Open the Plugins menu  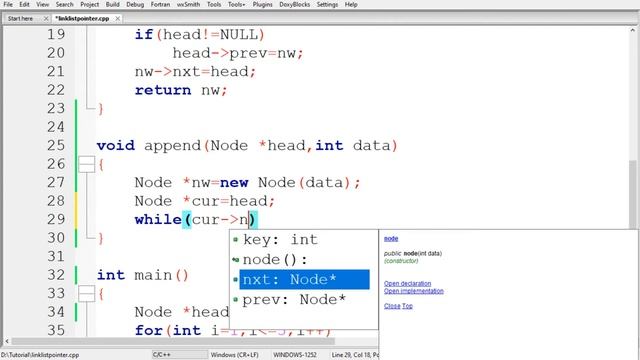(x=262, y=4)
